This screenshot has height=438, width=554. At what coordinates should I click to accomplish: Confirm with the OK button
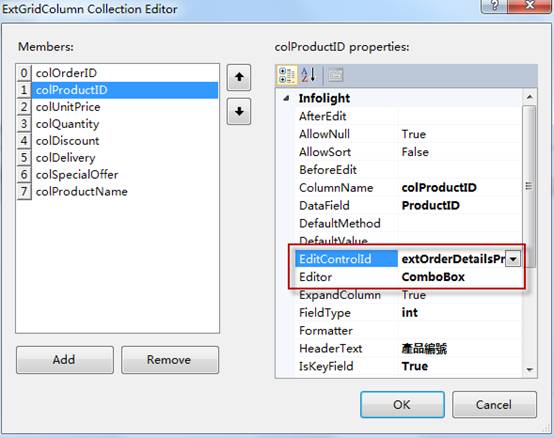[402, 404]
